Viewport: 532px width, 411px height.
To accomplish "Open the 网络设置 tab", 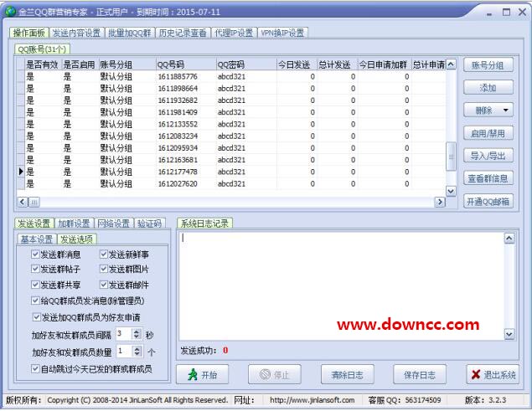I will click(114, 223).
